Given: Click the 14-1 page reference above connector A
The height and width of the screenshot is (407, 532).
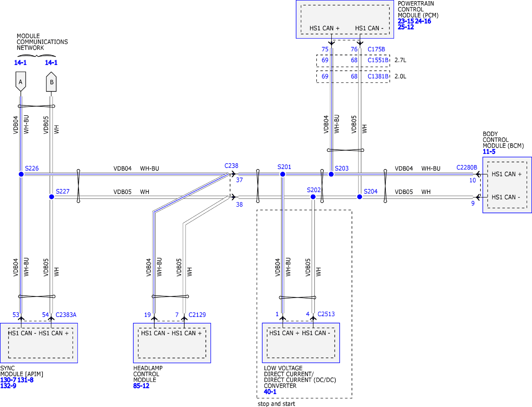Looking at the screenshot, I should pyautogui.click(x=20, y=63).
